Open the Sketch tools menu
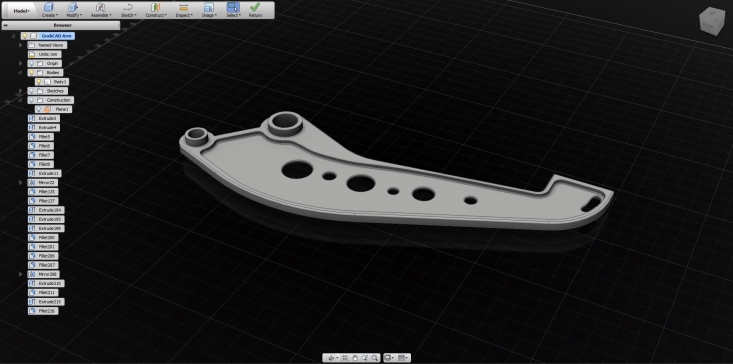Image resolution: width=733 pixels, height=364 pixels. click(128, 9)
